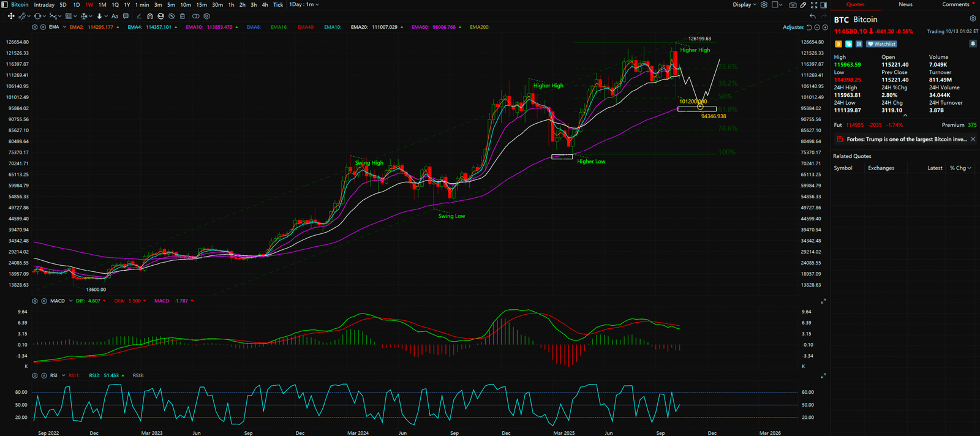The image size is (980, 436).
Task: Select the 1M timeframe
Action: 102,5
